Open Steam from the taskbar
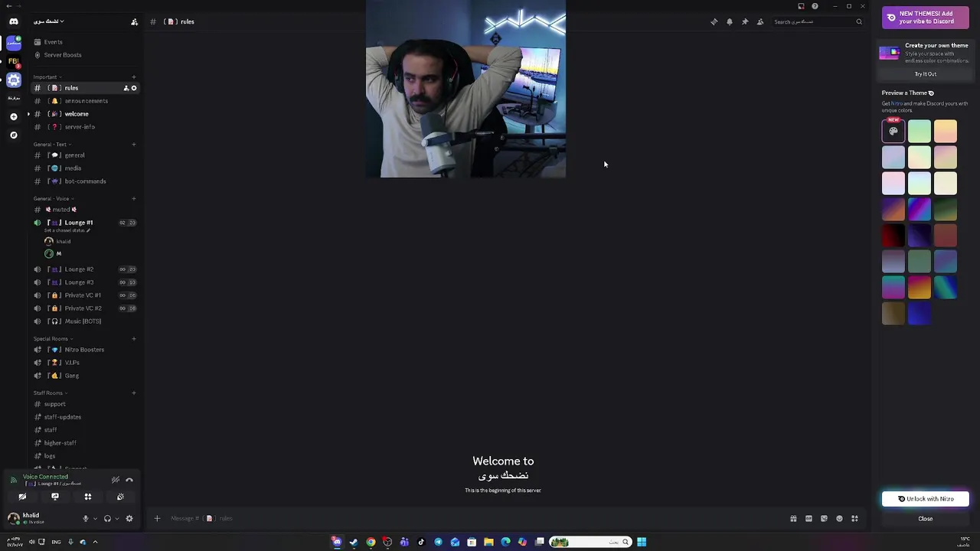This screenshot has width=980, height=551. click(354, 542)
